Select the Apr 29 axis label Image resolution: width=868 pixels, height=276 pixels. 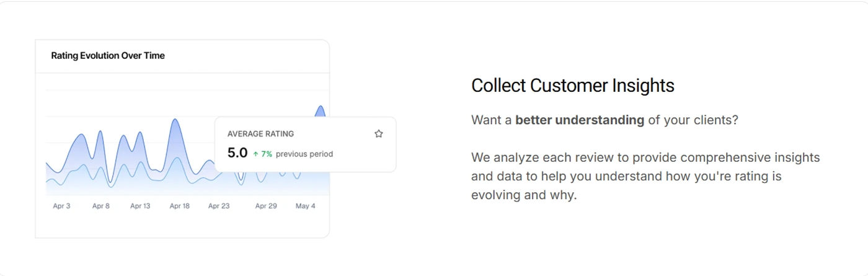[266, 206]
